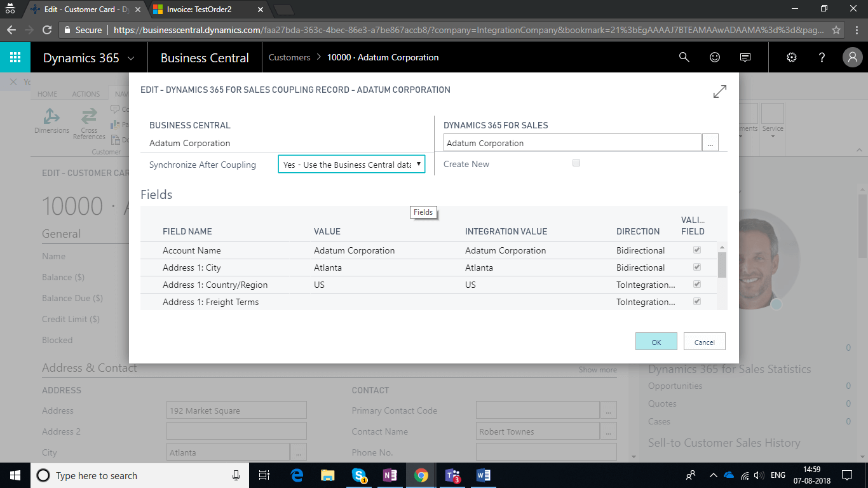Click the search magnifier icon

[x=684, y=57]
